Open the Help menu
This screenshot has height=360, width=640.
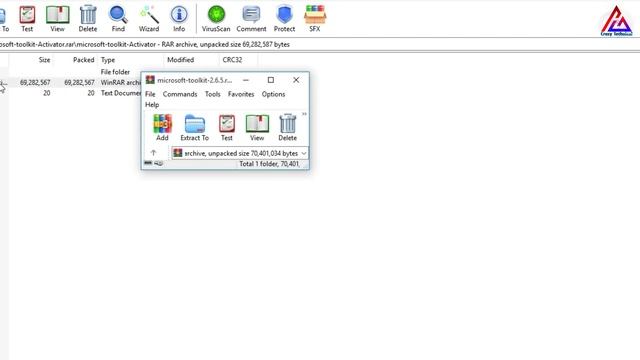pos(152,105)
